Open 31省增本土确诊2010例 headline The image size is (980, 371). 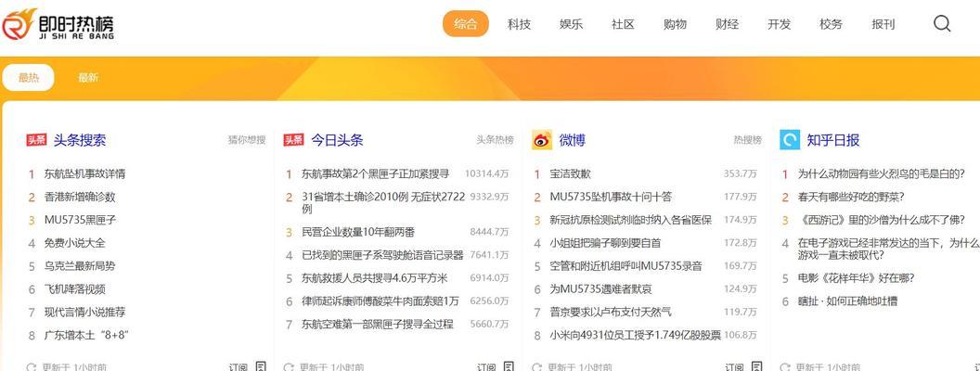click(383, 202)
